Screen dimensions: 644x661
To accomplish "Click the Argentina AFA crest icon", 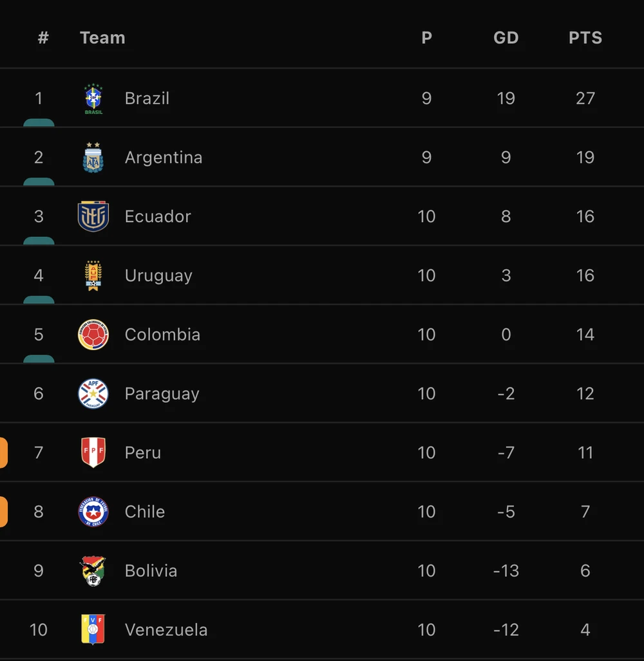I will click(93, 158).
